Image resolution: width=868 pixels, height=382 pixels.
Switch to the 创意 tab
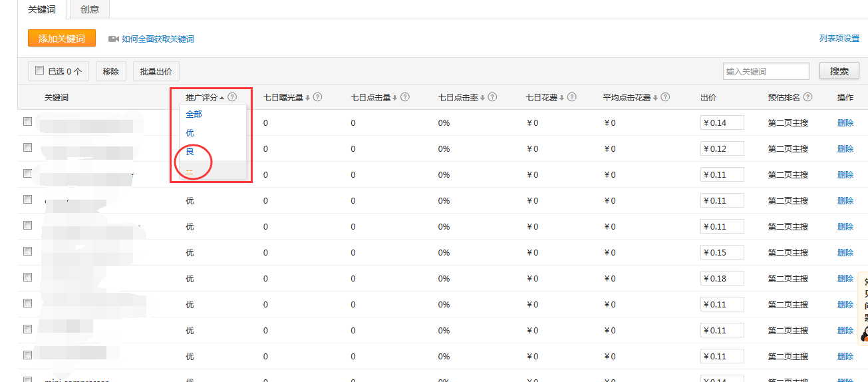pyautogui.click(x=90, y=9)
